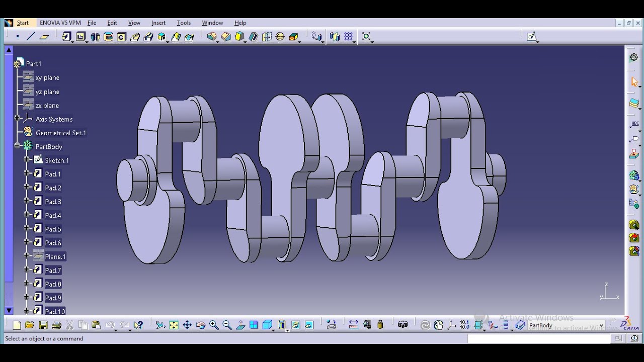Viewport: 644px width, 362px height.
Task: Select the Chamfer tool
Action: pyautogui.click(x=226, y=36)
